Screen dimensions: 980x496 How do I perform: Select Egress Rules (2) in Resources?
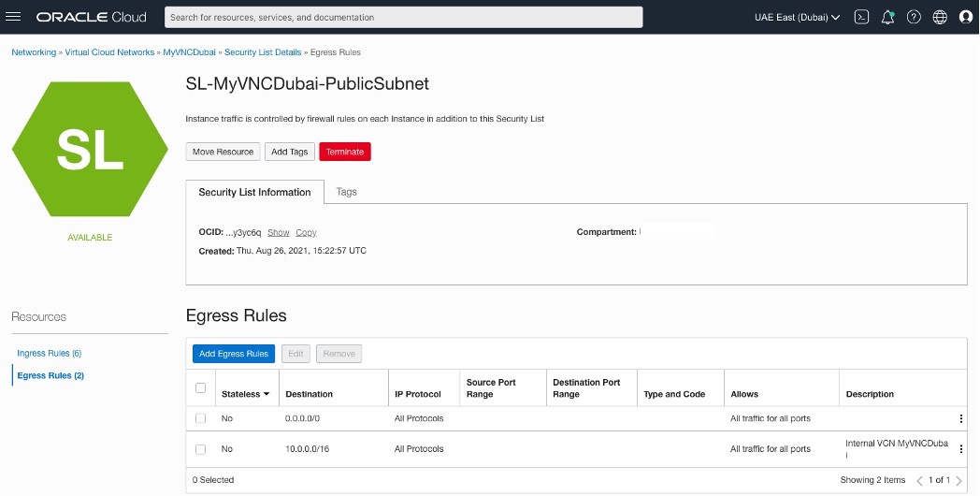click(50, 375)
